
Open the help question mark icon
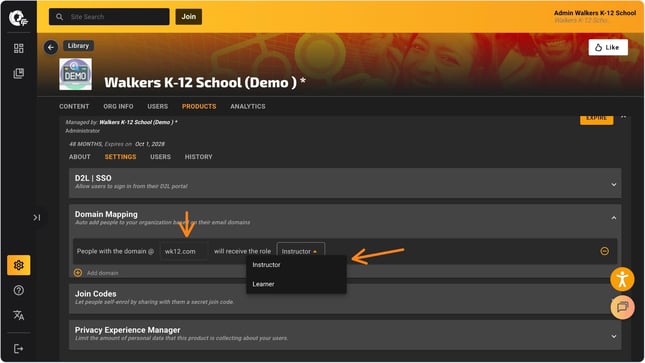19,291
